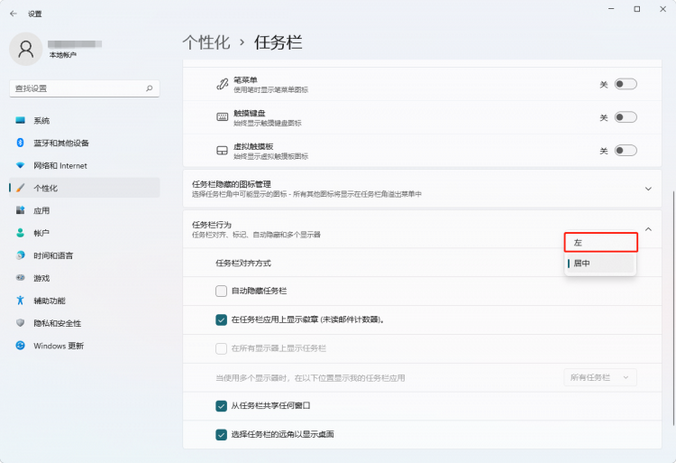Open the 所有任务栏 dropdown

click(600, 378)
